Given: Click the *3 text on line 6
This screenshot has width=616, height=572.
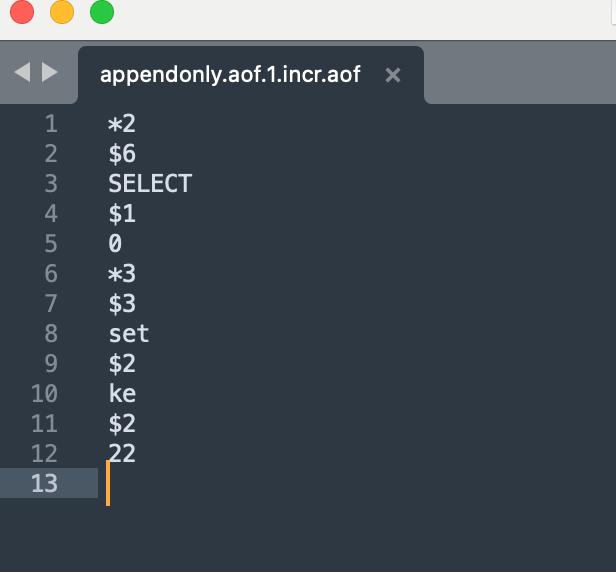Looking at the screenshot, I should pyautogui.click(x=122, y=273).
